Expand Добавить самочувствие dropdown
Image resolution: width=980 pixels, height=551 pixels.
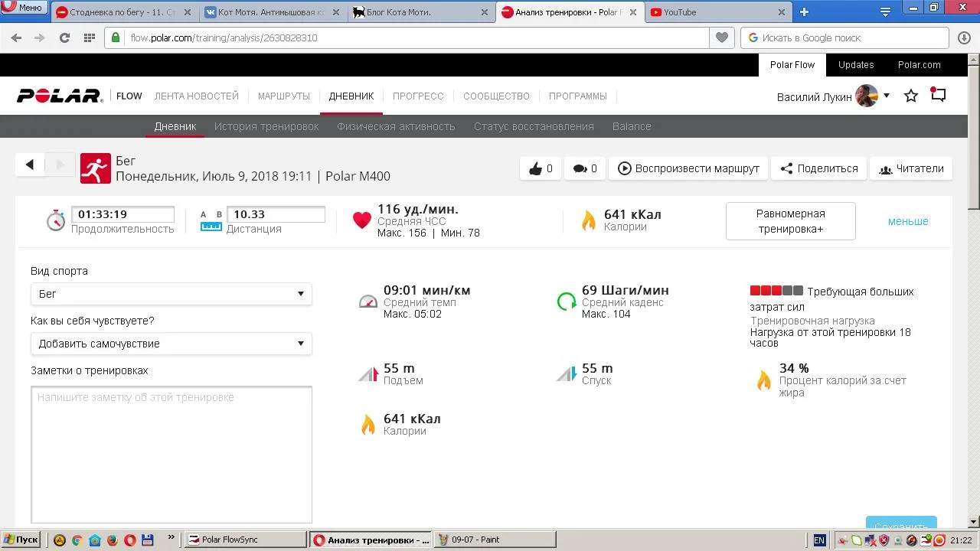(171, 344)
